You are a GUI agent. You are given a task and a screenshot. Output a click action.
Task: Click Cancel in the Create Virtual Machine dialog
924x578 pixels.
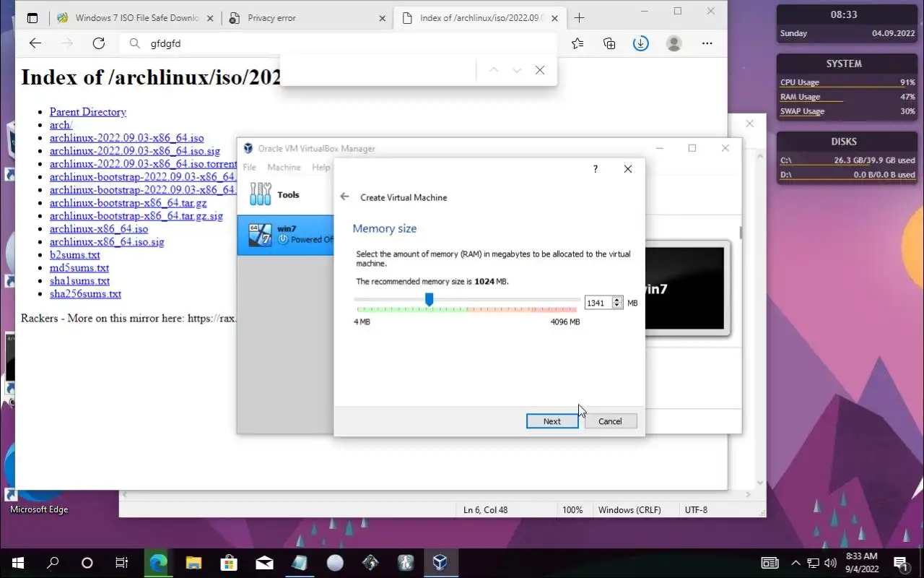pyautogui.click(x=610, y=421)
